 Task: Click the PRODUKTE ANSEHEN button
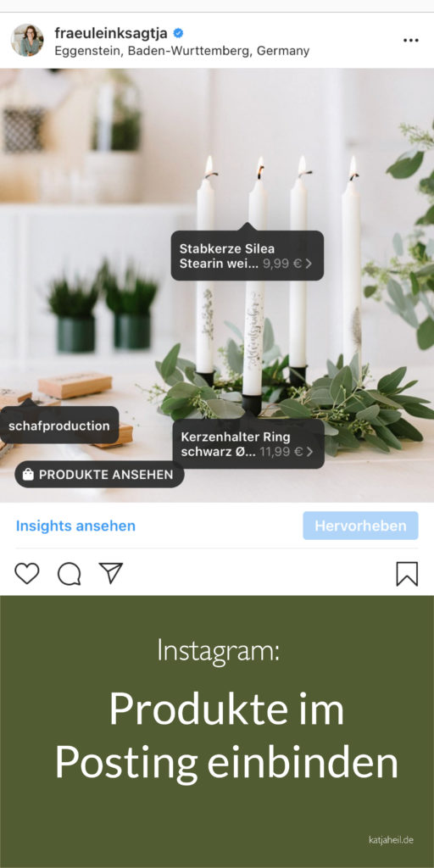(x=100, y=475)
